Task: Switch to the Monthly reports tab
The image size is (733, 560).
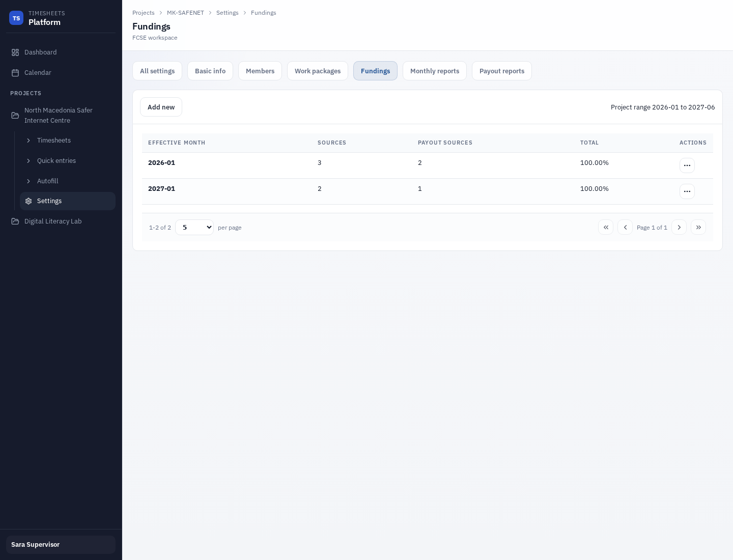Action: point(434,71)
